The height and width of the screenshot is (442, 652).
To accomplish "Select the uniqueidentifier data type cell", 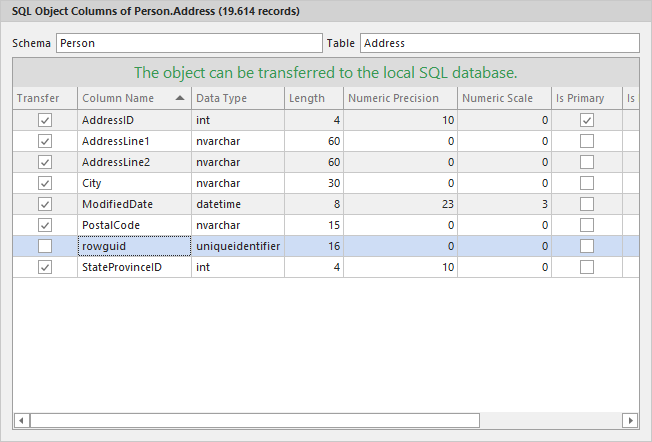I will pyautogui.click(x=237, y=246).
